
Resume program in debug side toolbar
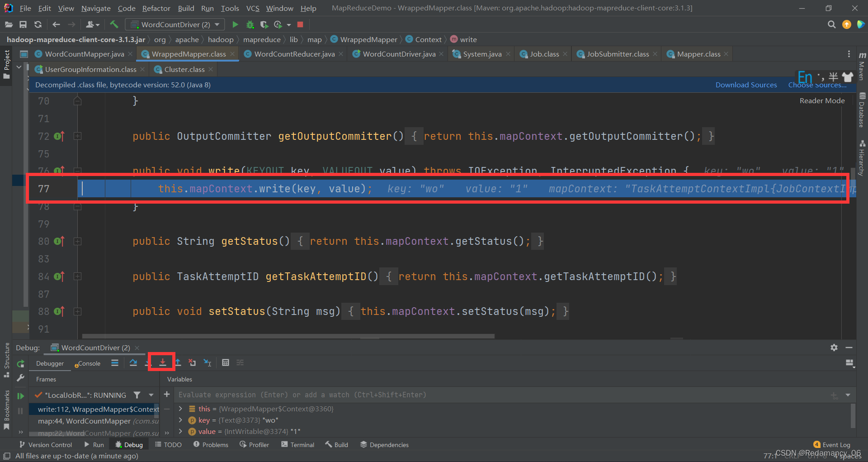pyautogui.click(x=20, y=396)
